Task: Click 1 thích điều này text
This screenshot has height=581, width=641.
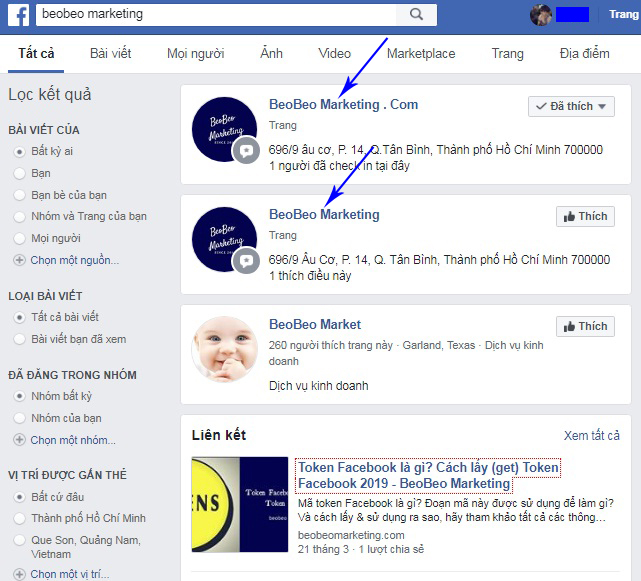Action: [310, 276]
